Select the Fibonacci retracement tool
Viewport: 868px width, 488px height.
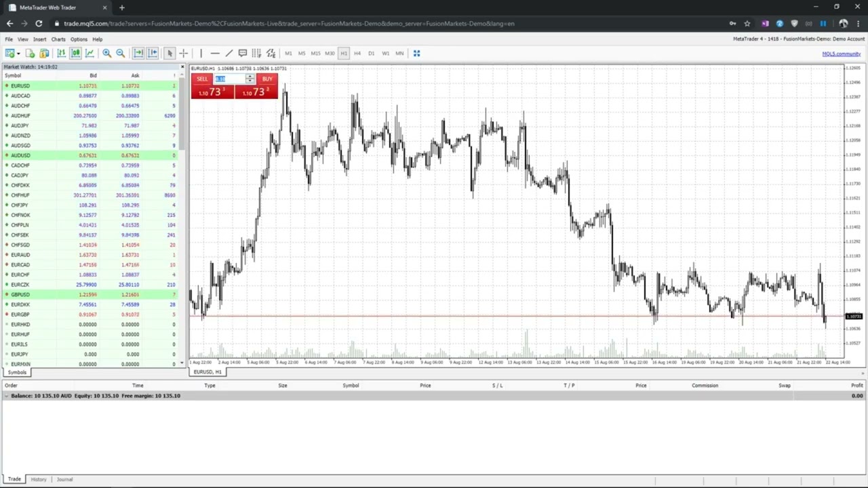point(256,53)
